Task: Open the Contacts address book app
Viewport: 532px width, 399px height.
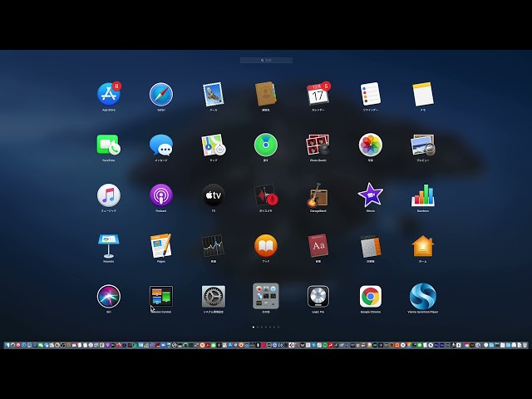Action: (266, 94)
